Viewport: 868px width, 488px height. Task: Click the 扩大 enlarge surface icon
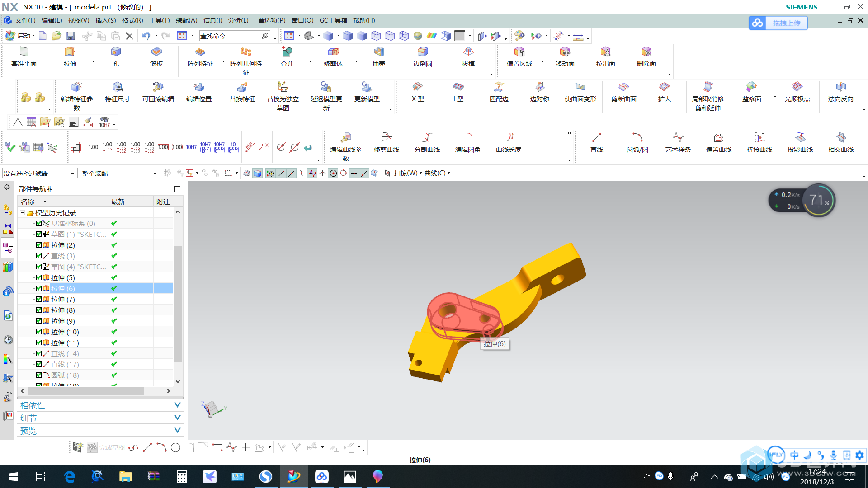665,87
